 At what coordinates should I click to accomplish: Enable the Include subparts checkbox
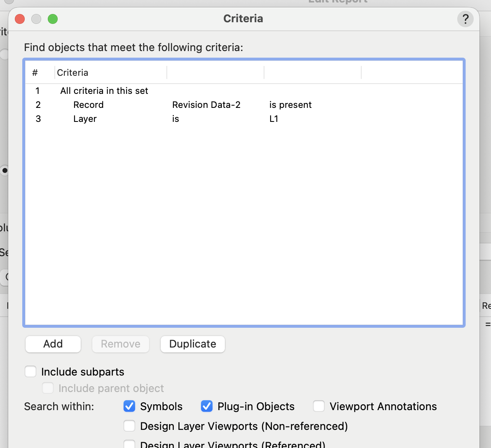(31, 372)
